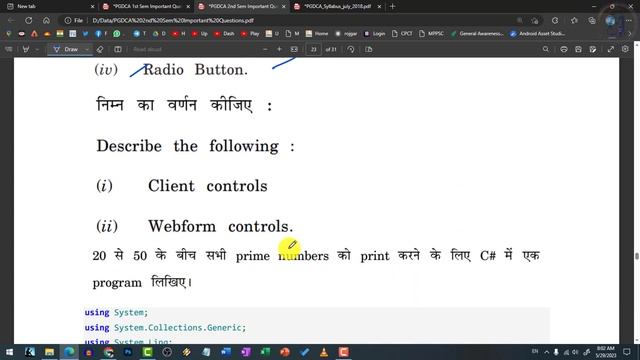Open the browser settings and more menu
640x360 pixels.
(629, 20)
